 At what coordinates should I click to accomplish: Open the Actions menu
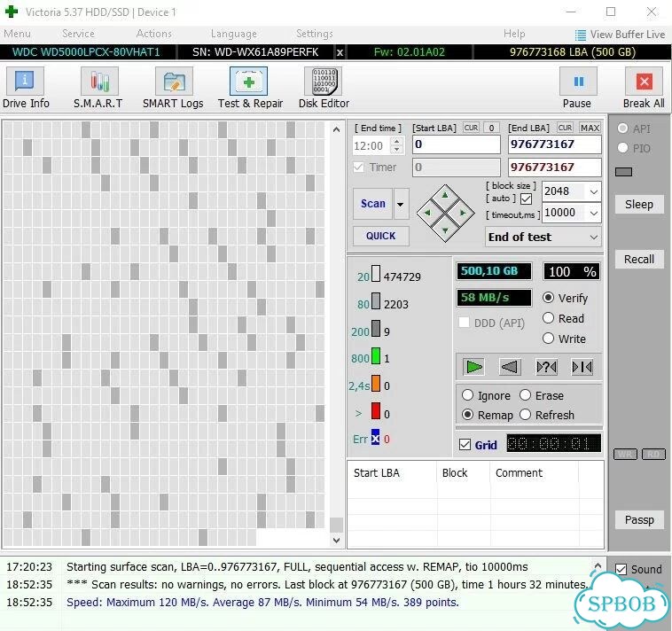click(154, 34)
